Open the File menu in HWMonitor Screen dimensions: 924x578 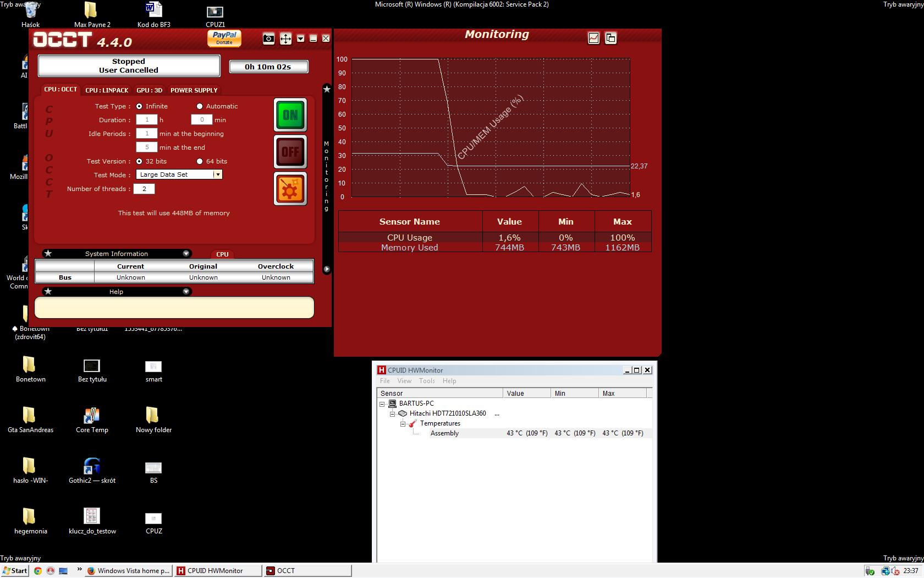click(385, 381)
